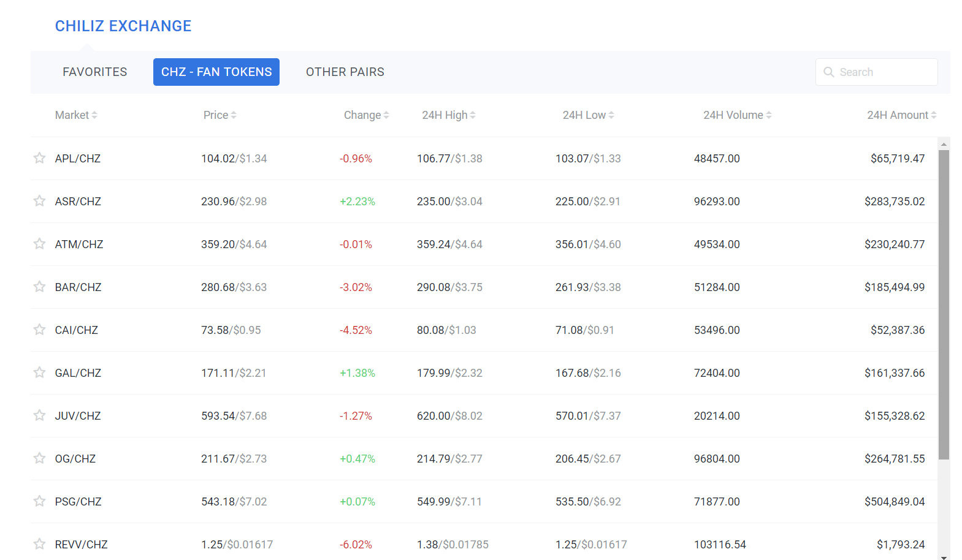The height and width of the screenshot is (560, 962).
Task: Open the OTHER PAIRS tab
Action: click(x=345, y=72)
